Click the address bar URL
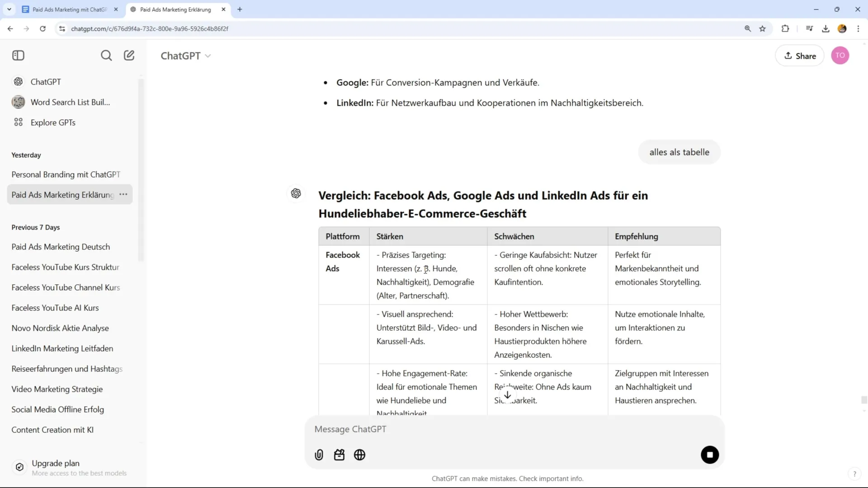The height and width of the screenshot is (488, 868). coord(150,28)
